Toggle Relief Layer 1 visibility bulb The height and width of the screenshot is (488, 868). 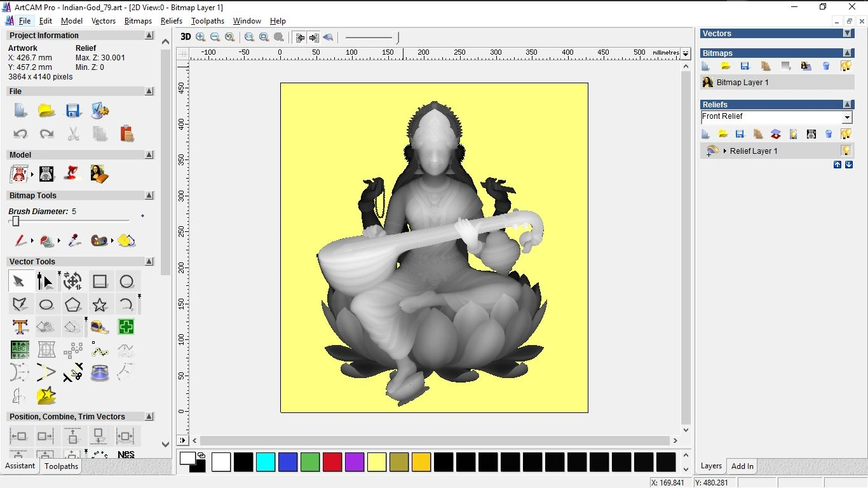pos(846,151)
